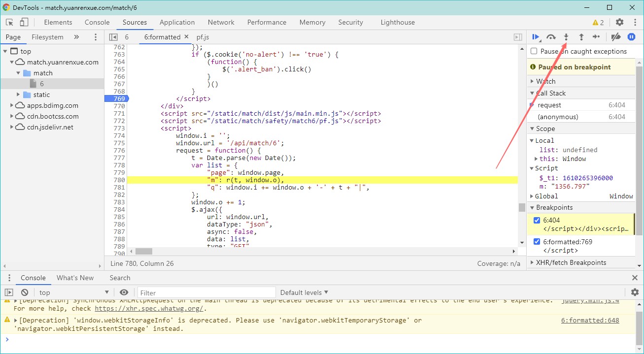Viewport: 644px width, 354px height.
Task: Expand cdn.bootcss.com domain
Action: pos(12,116)
